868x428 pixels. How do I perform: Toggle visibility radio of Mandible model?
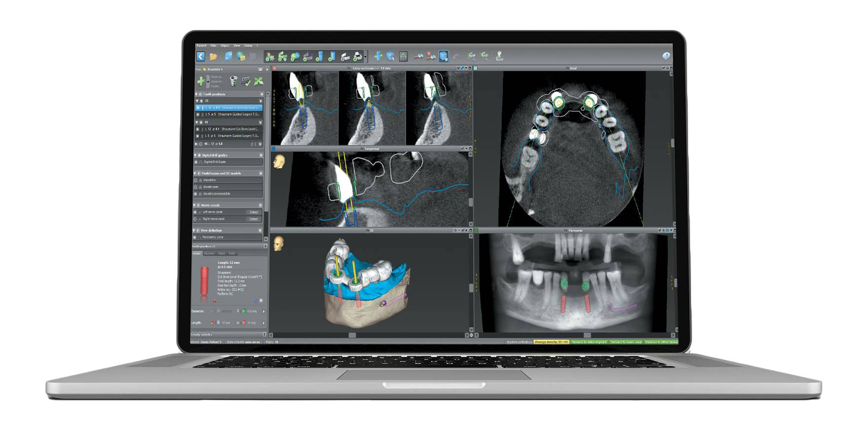click(x=196, y=180)
